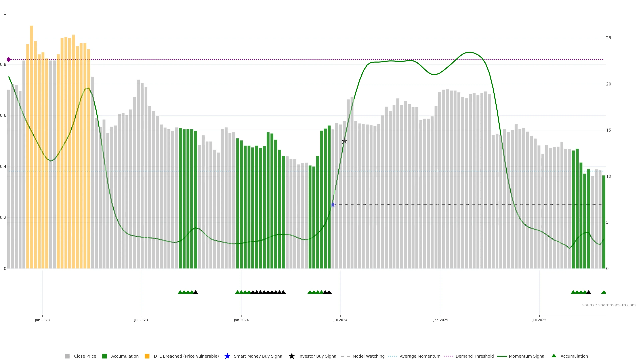
Task: Click the Jul 2024 axis label
Action: (x=340, y=320)
